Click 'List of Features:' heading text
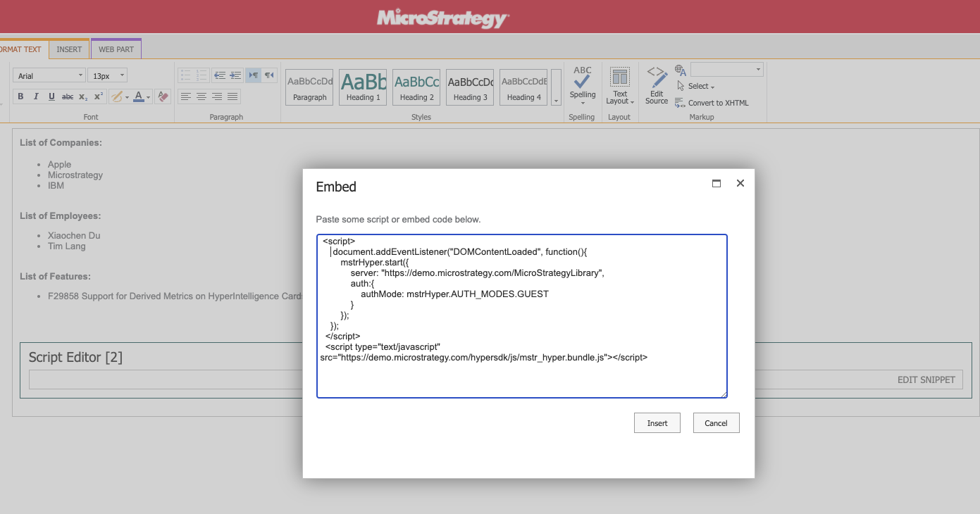Image resolution: width=980 pixels, height=514 pixels. pyautogui.click(x=55, y=277)
